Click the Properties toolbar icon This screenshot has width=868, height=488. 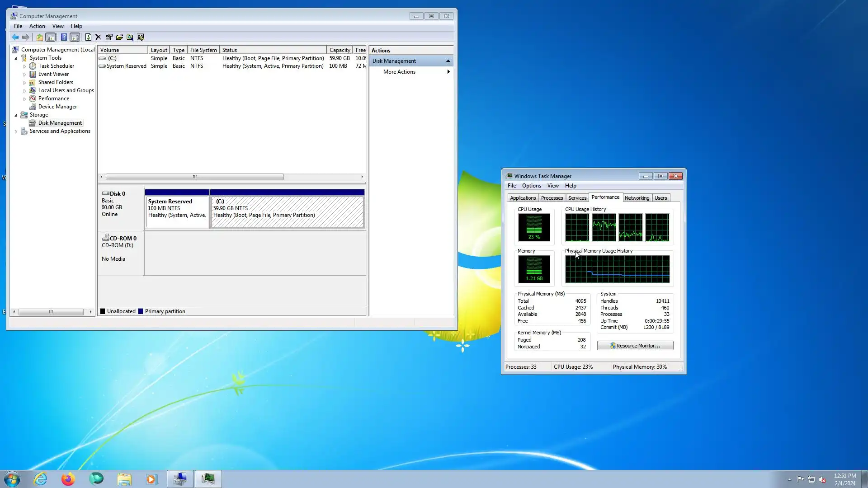pyautogui.click(x=109, y=38)
